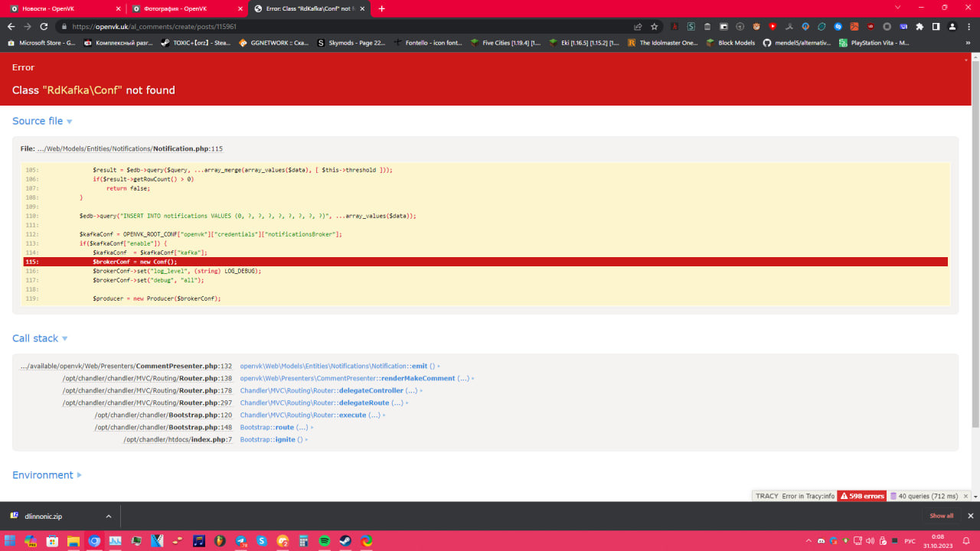Open the 40 queries database panel
The image size is (980, 551).
(x=928, y=496)
